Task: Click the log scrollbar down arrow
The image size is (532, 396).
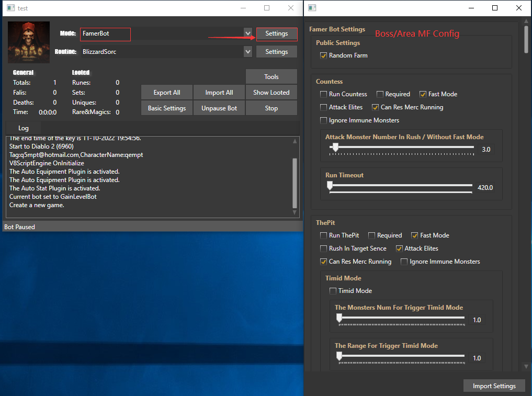Action: point(295,212)
